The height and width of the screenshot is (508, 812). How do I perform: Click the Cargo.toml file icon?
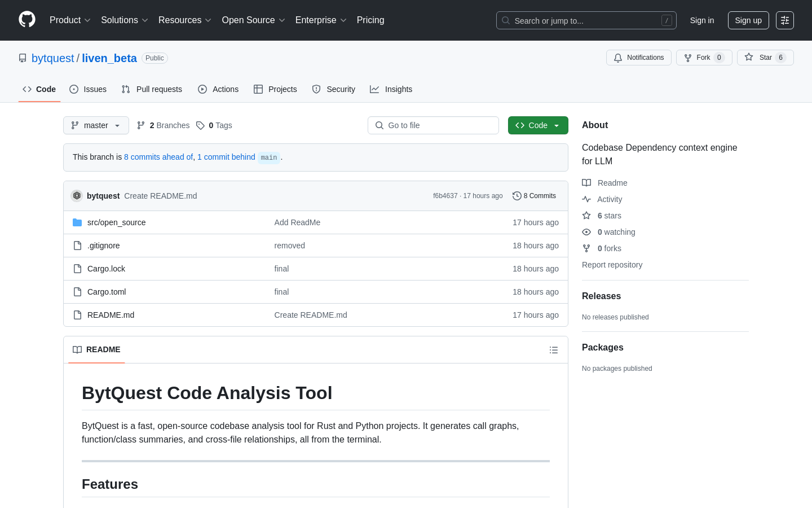pyautogui.click(x=77, y=292)
